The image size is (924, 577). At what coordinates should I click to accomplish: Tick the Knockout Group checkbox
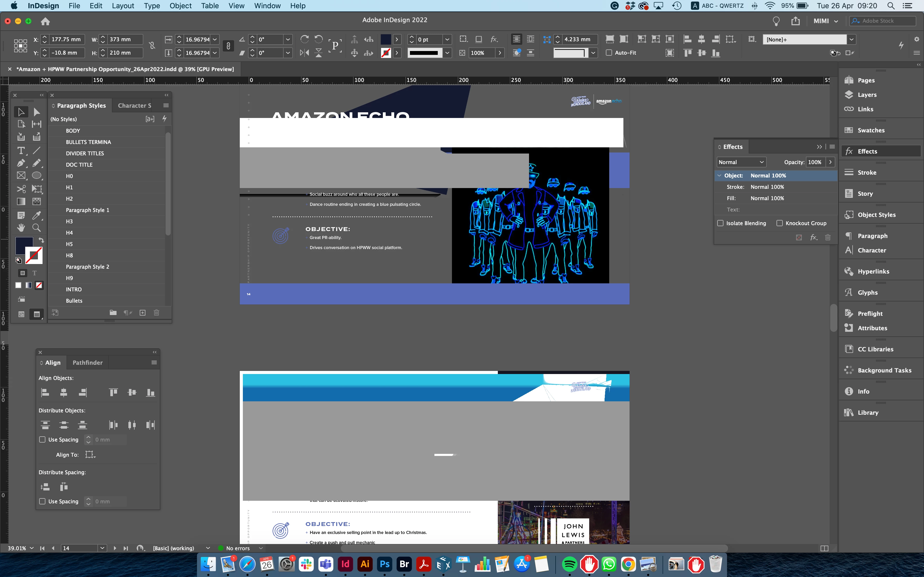click(780, 223)
